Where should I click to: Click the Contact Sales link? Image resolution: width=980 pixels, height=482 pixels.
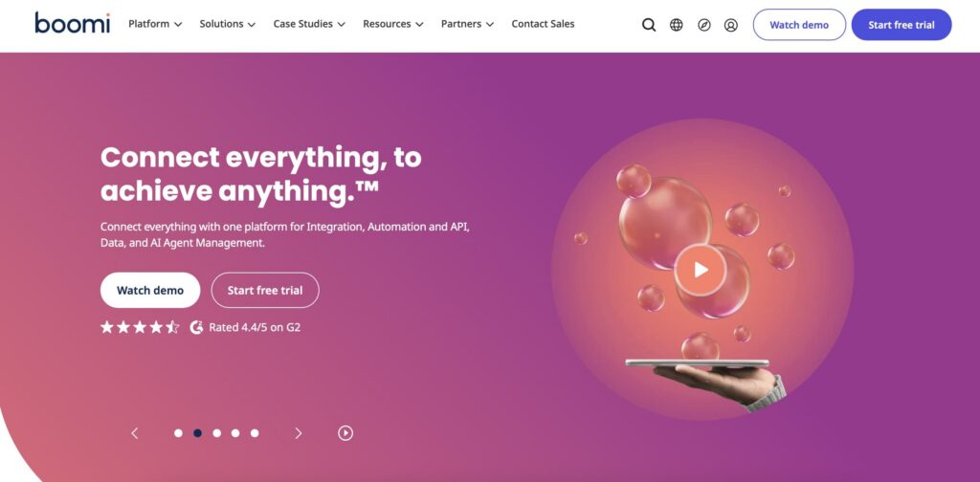pos(544,24)
